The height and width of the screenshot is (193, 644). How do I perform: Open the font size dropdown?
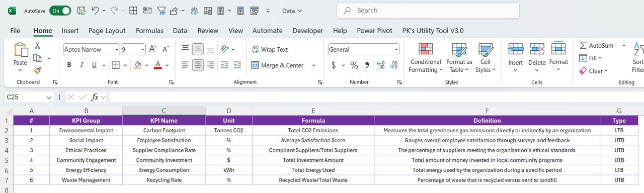coord(142,49)
